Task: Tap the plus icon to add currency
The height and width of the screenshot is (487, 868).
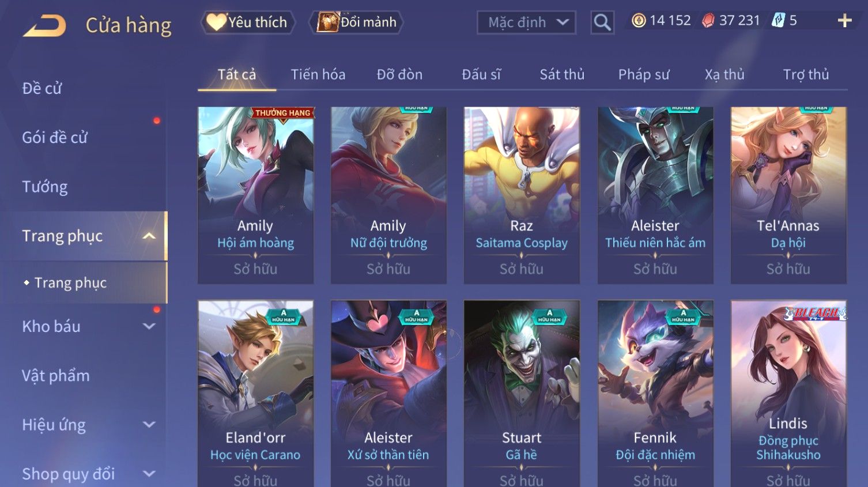Action: click(x=844, y=21)
